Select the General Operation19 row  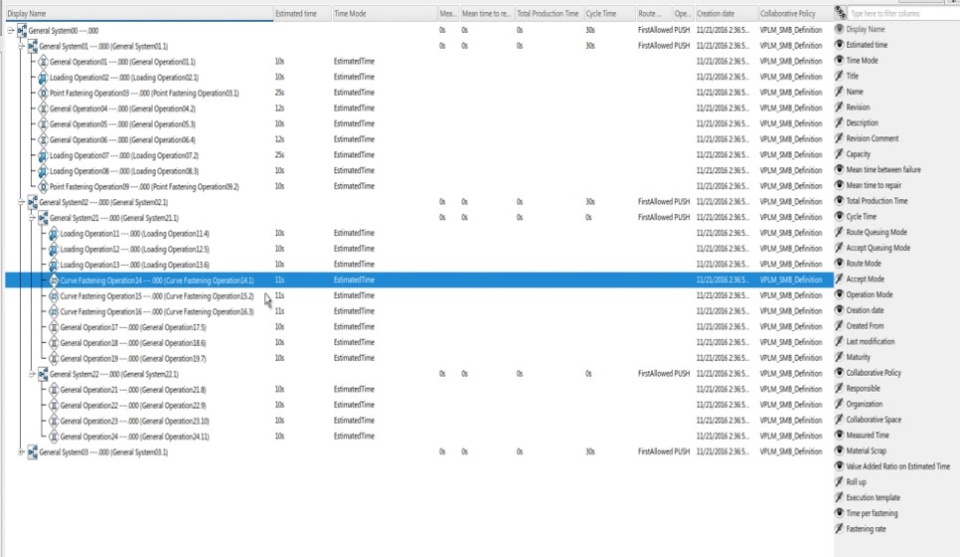419,358
